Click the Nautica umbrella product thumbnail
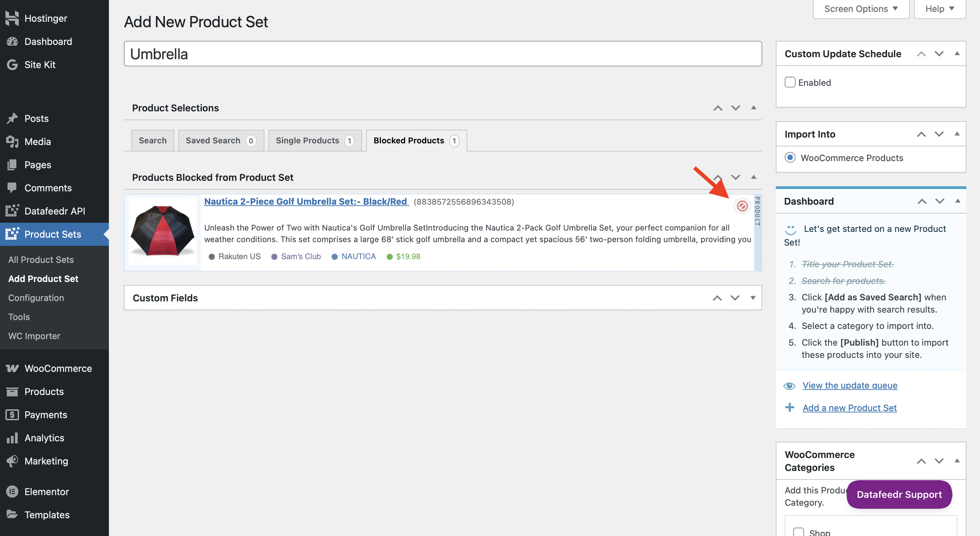980x536 pixels. (x=162, y=231)
